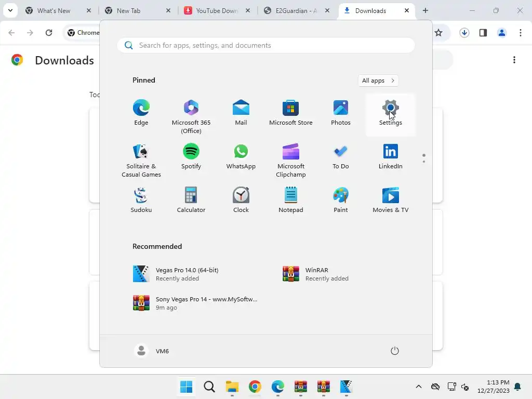Launch Microsoft Clipchamp
Screen dimensions: 532x399
291,160
